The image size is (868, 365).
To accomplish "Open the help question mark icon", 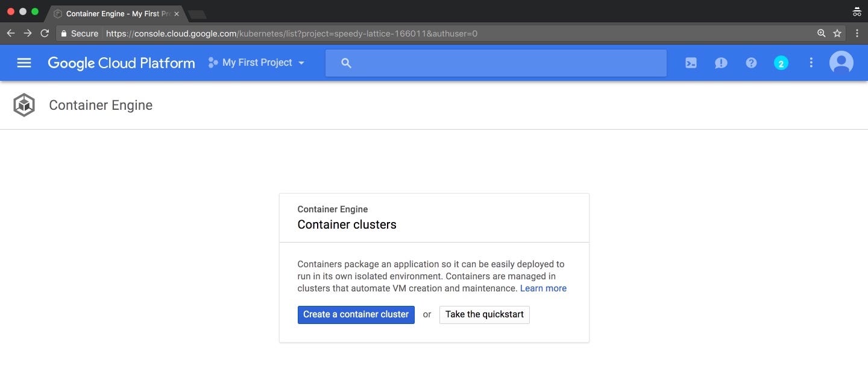I will coord(751,63).
